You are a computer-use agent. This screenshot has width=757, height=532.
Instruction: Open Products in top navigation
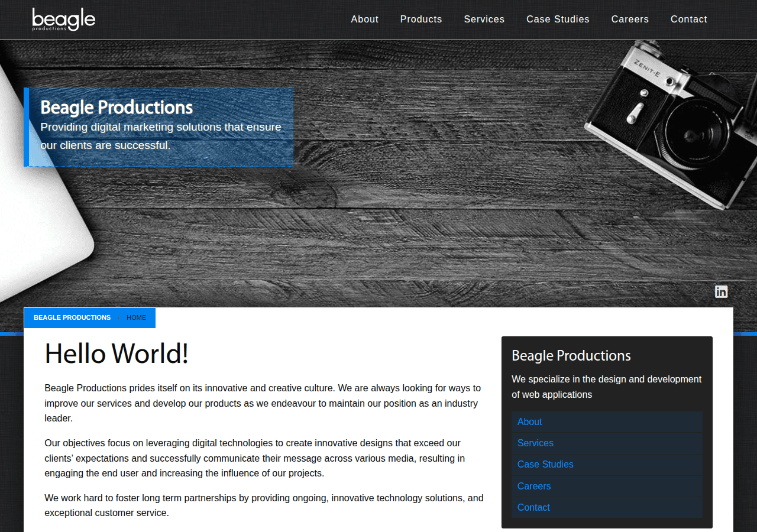[x=421, y=20]
